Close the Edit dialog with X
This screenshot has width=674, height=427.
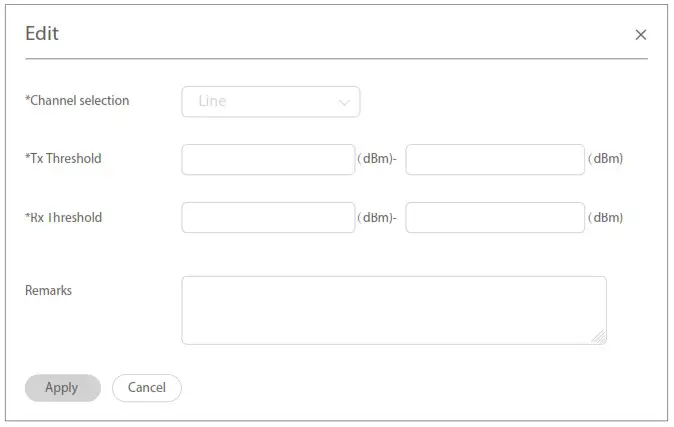[x=641, y=35]
